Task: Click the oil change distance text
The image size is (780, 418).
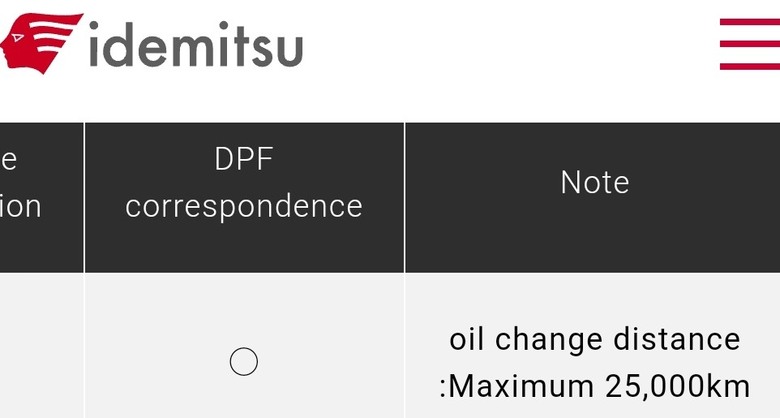Action: pos(595,339)
